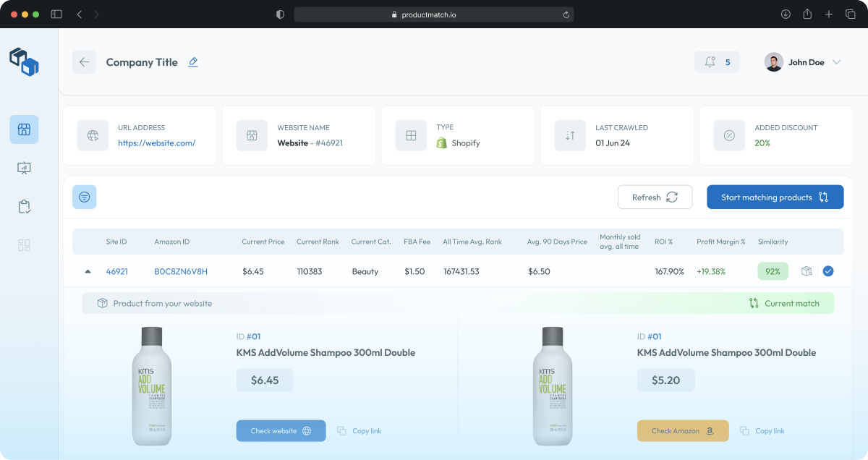Open a new Safari tab with plus
This screenshot has height=460, width=868.
(x=829, y=14)
